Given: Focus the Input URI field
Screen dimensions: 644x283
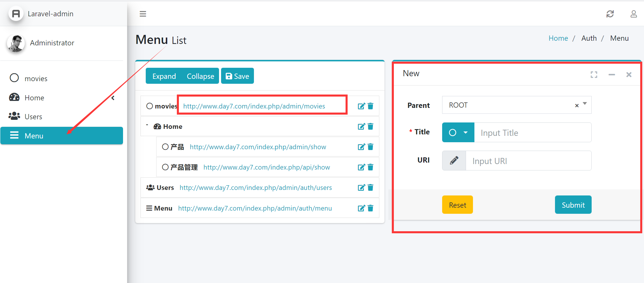Looking at the screenshot, I should [529, 161].
